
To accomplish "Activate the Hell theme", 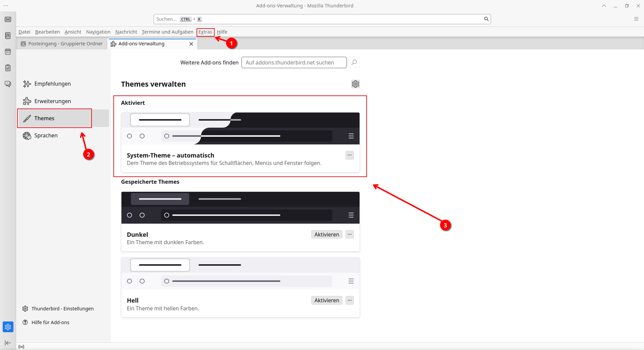I will (x=326, y=300).
